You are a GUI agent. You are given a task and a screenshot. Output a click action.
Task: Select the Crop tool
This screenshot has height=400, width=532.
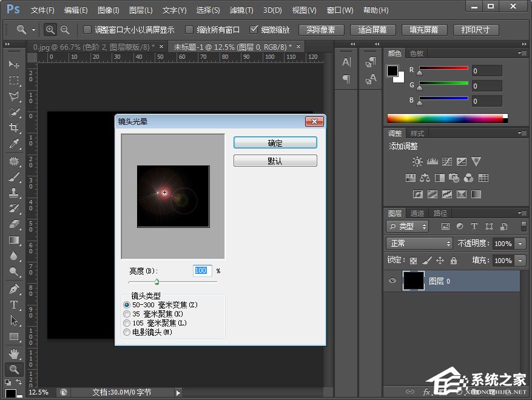[x=13, y=128]
